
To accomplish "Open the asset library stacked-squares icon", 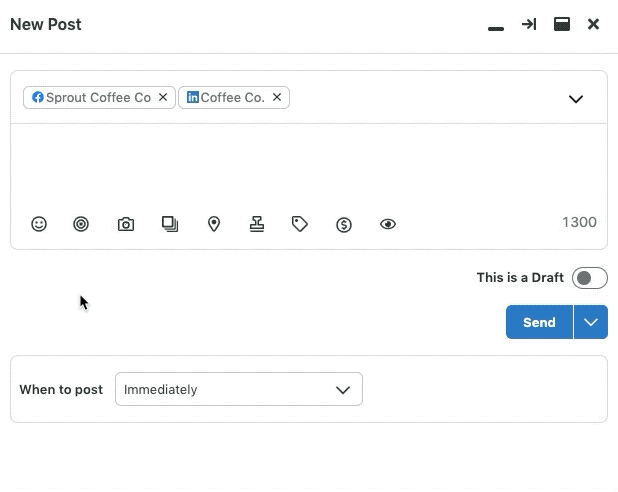I will [170, 224].
